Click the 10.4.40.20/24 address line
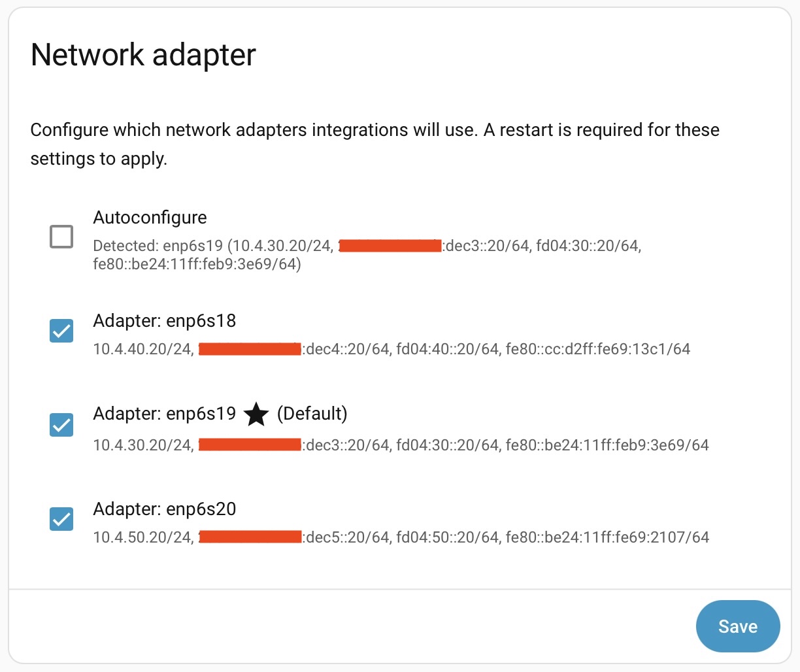Image resolution: width=800 pixels, height=672 pixels. click(x=142, y=349)
